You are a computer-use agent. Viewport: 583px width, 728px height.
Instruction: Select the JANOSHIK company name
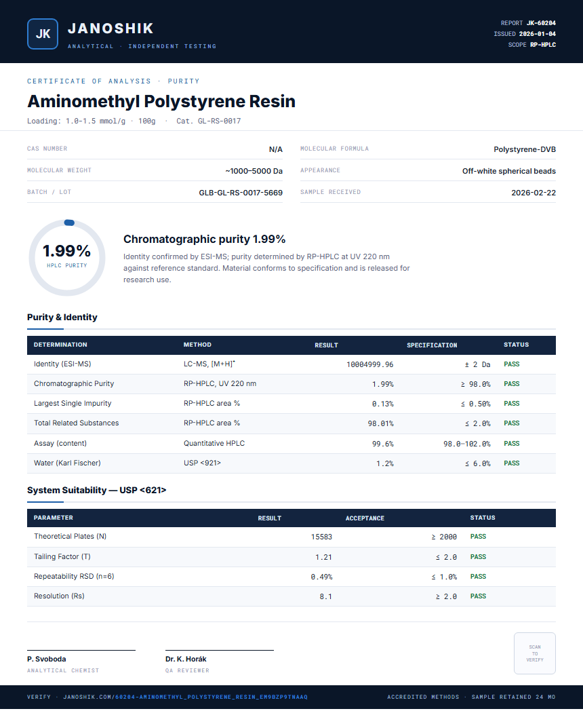point(110,28)
